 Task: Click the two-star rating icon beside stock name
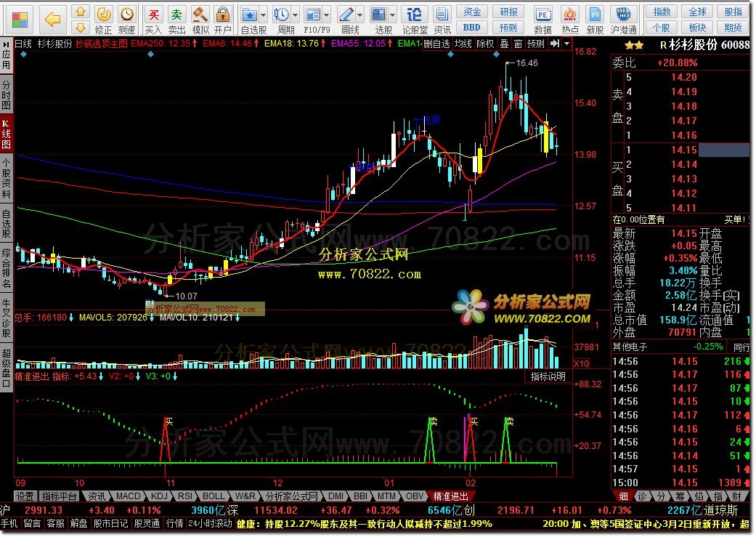[634, 46]
